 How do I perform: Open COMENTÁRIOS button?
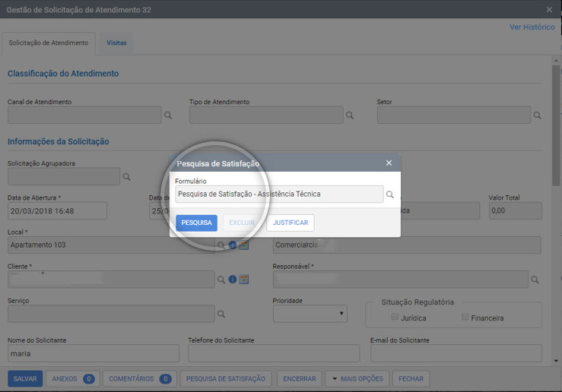coord(140,379)
